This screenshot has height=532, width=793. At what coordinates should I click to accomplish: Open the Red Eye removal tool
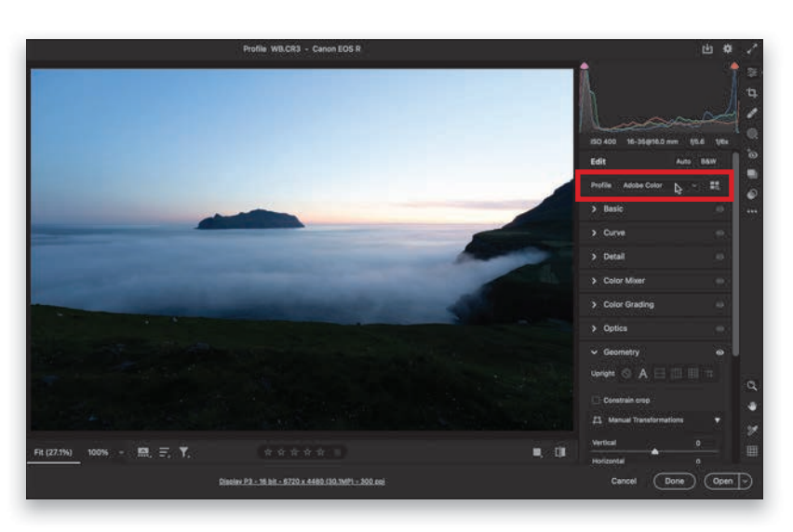click(x=752, y=153)
